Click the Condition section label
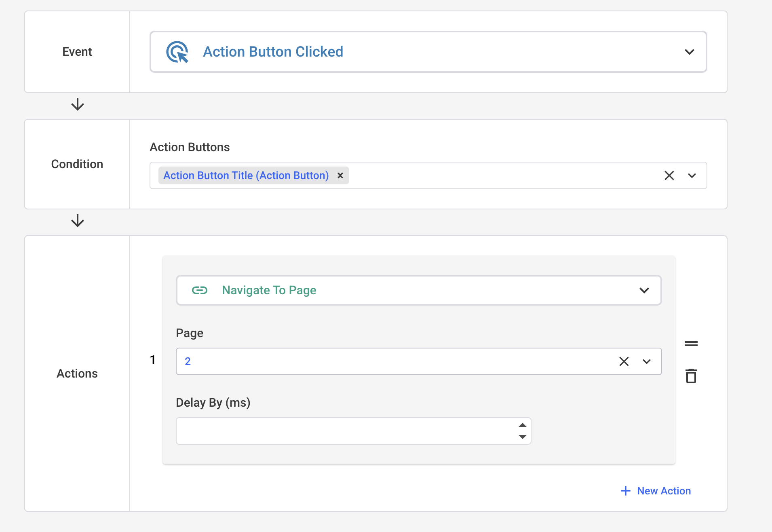 77,164
